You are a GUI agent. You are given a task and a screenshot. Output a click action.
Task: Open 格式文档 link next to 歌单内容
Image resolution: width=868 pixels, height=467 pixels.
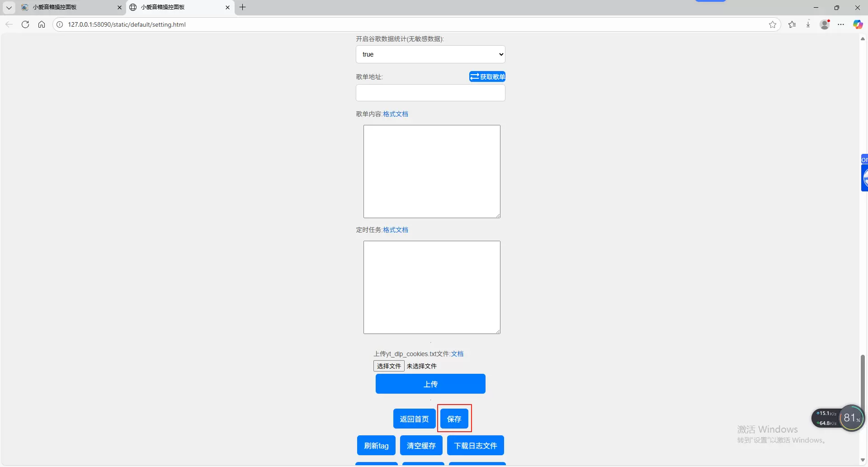tap(396, 114)
